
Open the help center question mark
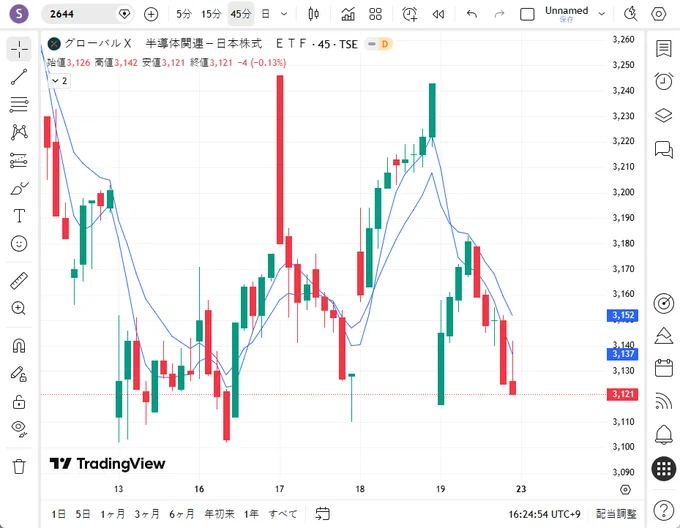pos(664,510)
